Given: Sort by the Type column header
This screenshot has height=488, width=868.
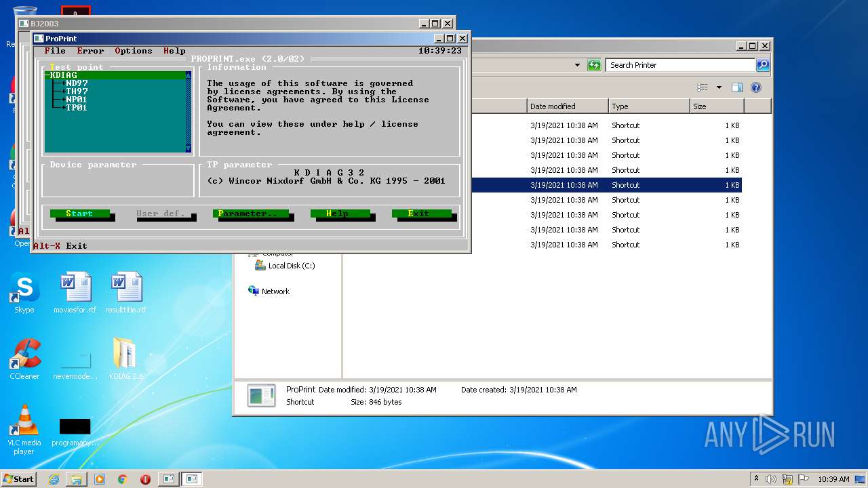Looking at the screenshot, I should pyautogui.click(x=649, y=106).
